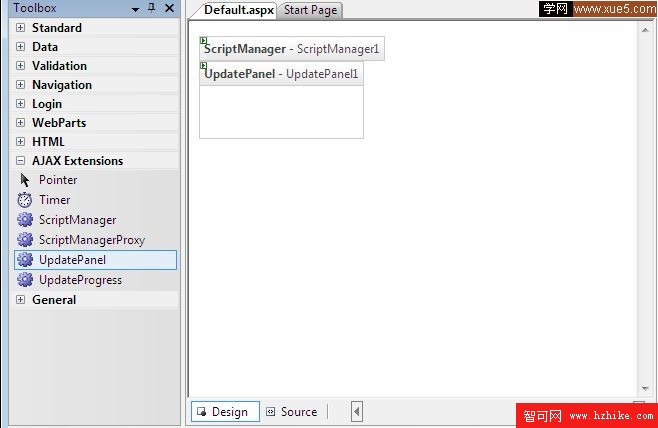Switch to the Default.aspx tab
The height and width of the screenshot is (428, 658).
[x=238, y=10]
